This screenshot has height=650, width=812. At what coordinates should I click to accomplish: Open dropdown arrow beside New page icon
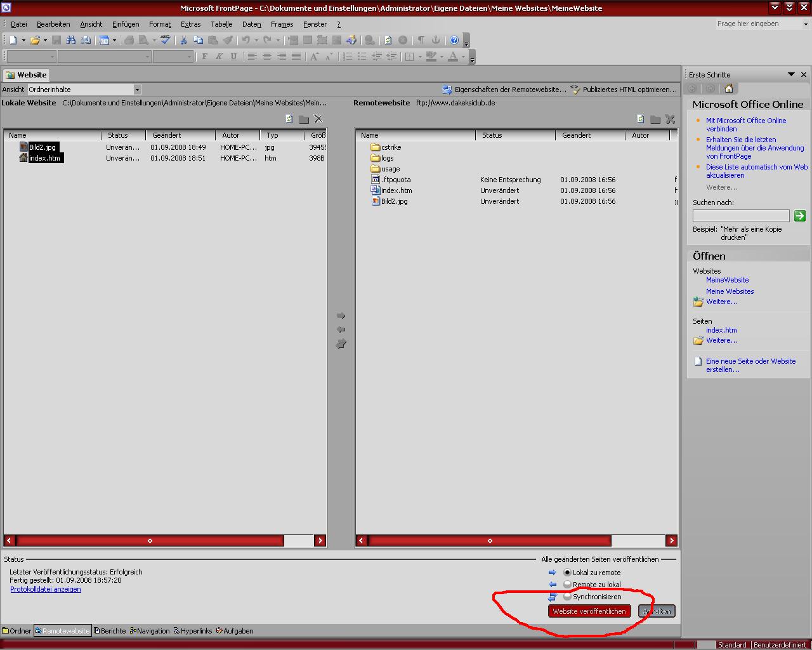pyautogui.click(x=23, y=40)
